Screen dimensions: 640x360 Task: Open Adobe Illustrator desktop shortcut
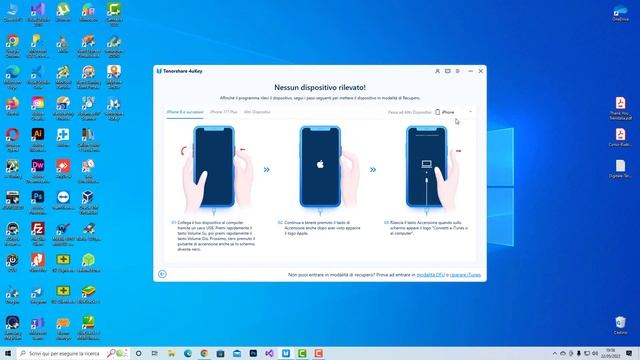pos(38,140)
